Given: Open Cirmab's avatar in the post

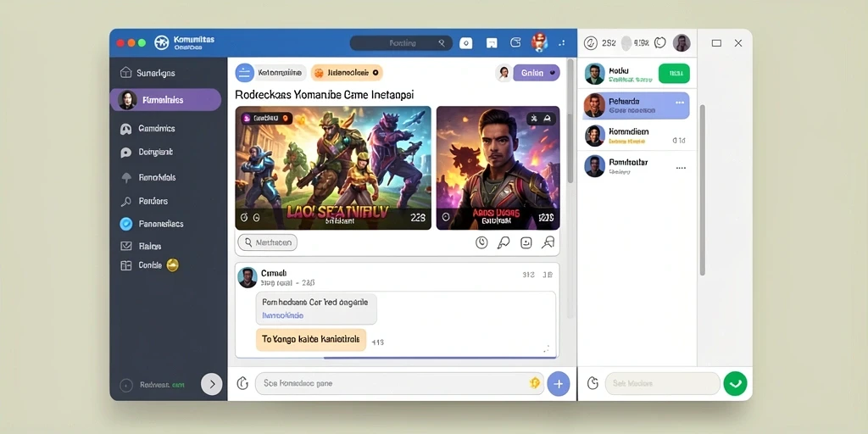Looking at the screenshot, I should 248,277.
